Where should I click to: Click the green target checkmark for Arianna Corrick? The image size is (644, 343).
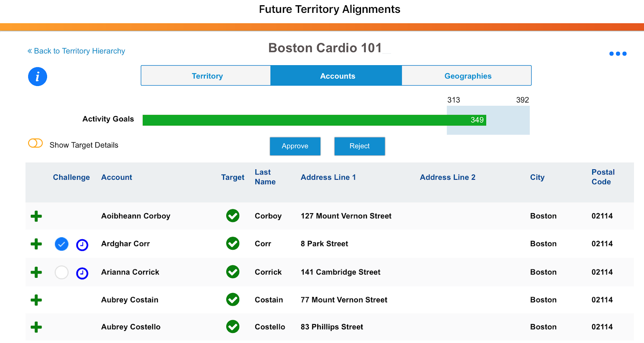[x=233, y=272]
